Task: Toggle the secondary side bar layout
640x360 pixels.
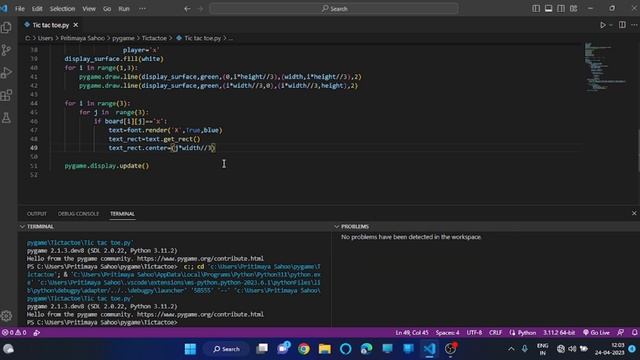Action: [561, 9]
